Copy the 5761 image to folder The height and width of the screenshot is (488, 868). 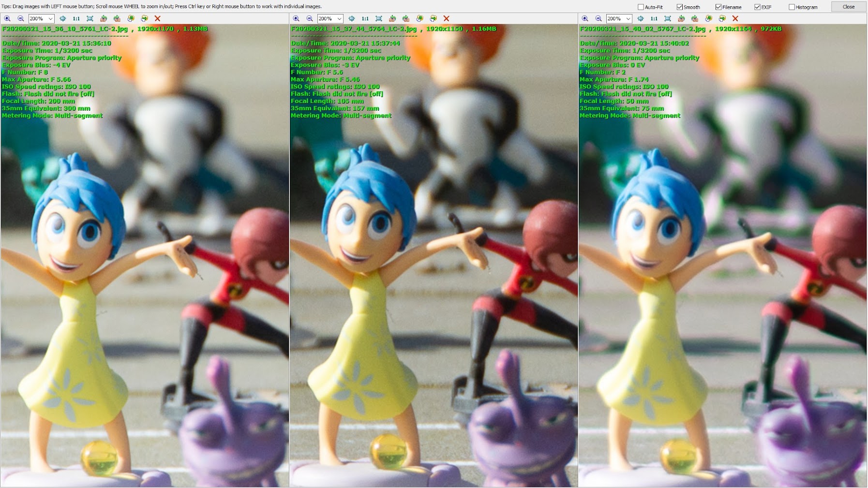pyautogui.click(x=131, y=18)
